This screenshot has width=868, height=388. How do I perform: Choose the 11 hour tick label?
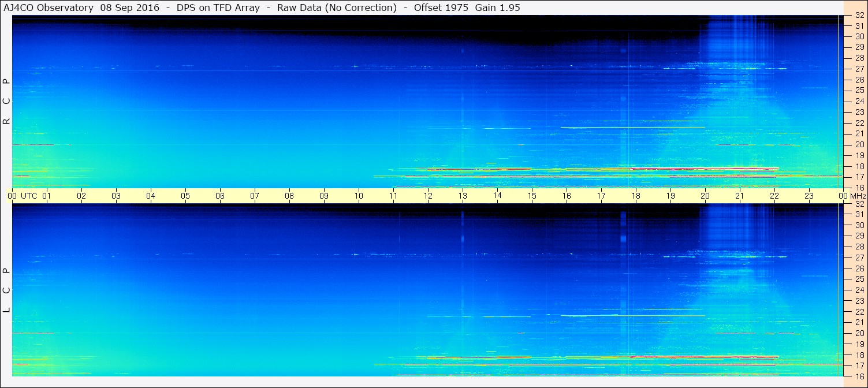pyautogui.click(x=393, y=196)
